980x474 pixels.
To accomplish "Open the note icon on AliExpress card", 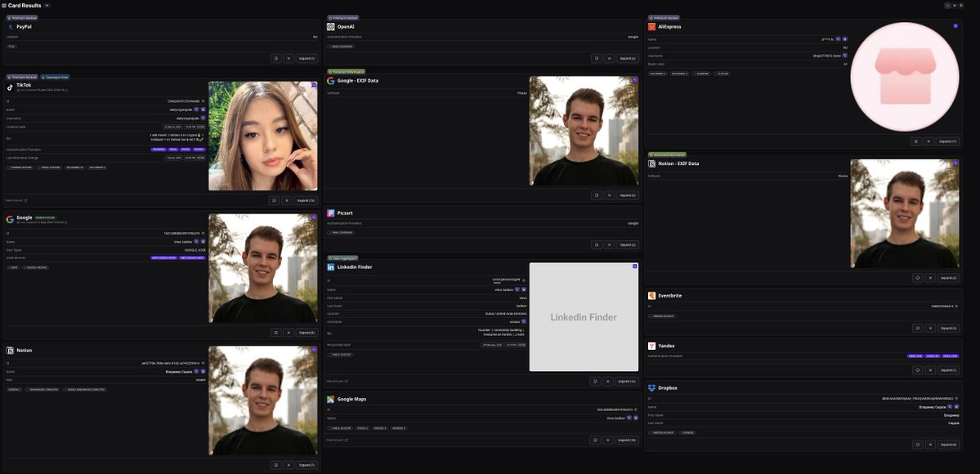I will click(x=916, y=141).
